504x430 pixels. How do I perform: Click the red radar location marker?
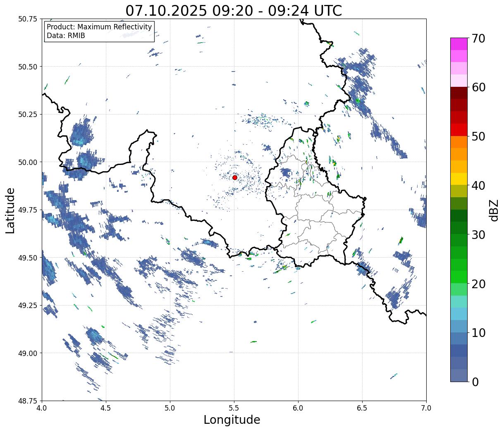click(x=235, y=177)
